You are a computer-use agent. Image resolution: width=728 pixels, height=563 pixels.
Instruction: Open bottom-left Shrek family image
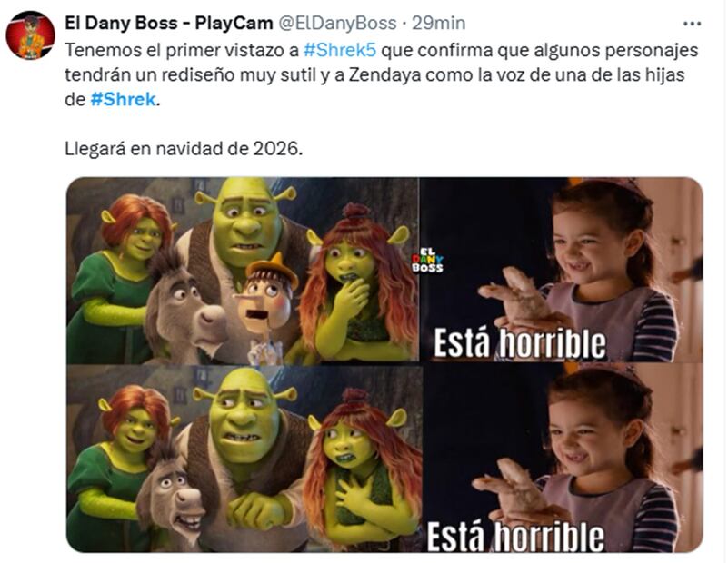[244, 459]
